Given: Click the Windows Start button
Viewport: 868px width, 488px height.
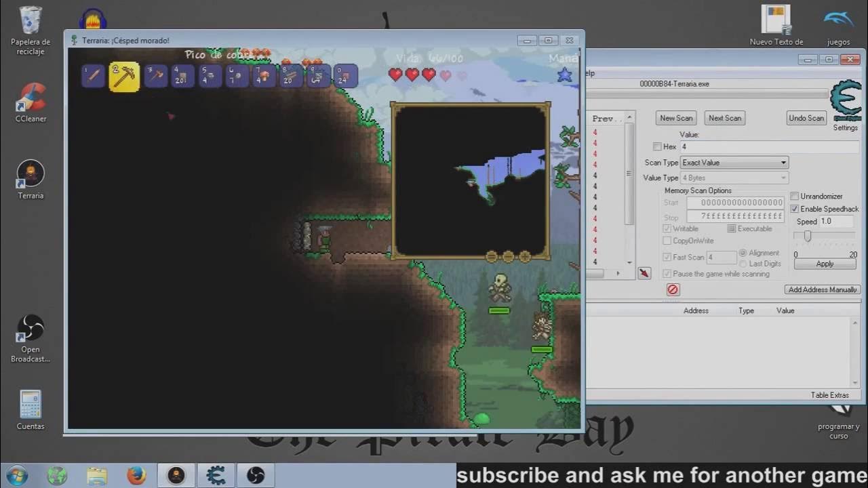Looking at the screenshot, I should [x=16, y=475].
